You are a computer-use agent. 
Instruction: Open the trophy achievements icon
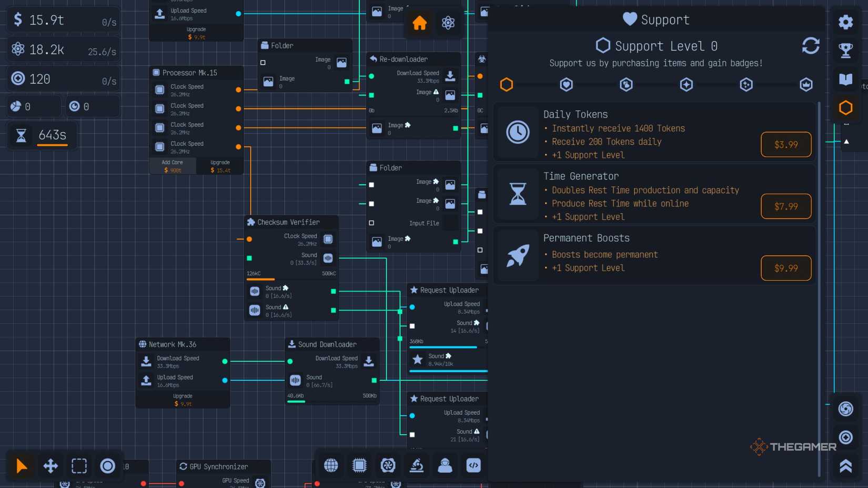[845, 51]
